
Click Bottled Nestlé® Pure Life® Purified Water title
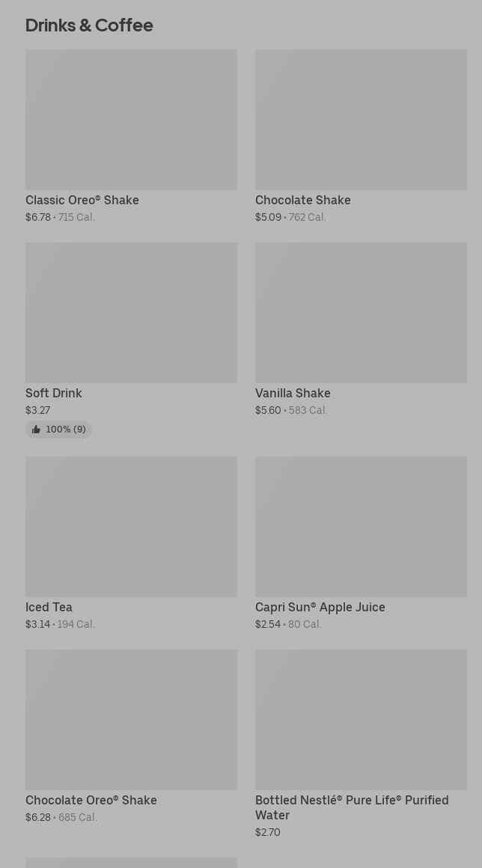click(352, 807)
